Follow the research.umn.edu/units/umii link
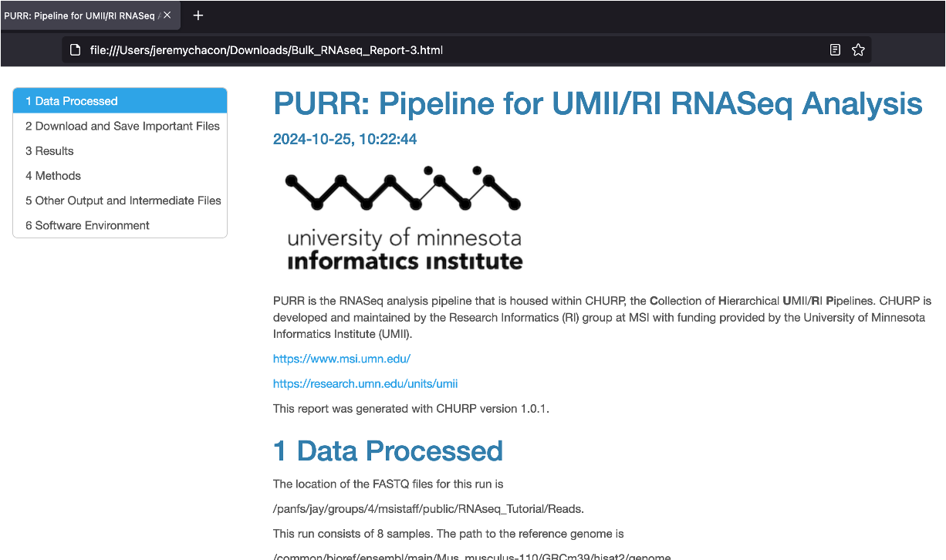Screen dimensions: 946x560 366,383
